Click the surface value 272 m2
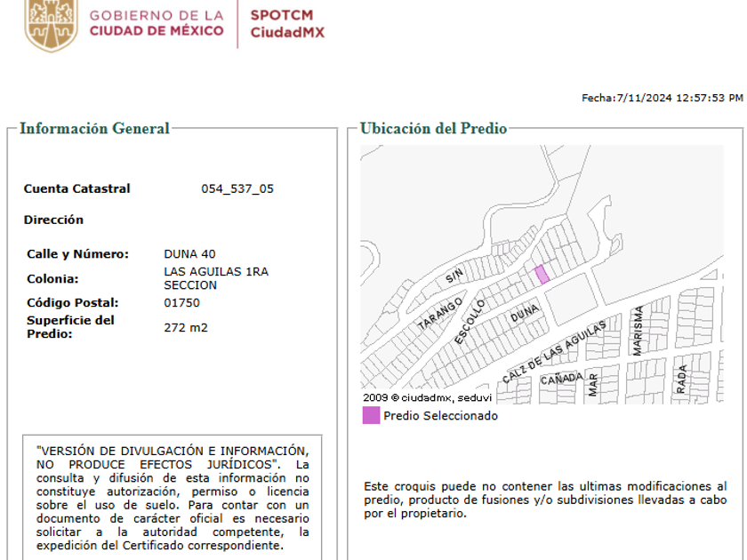This screenshot has width=747, height=560. coord(186,328)
